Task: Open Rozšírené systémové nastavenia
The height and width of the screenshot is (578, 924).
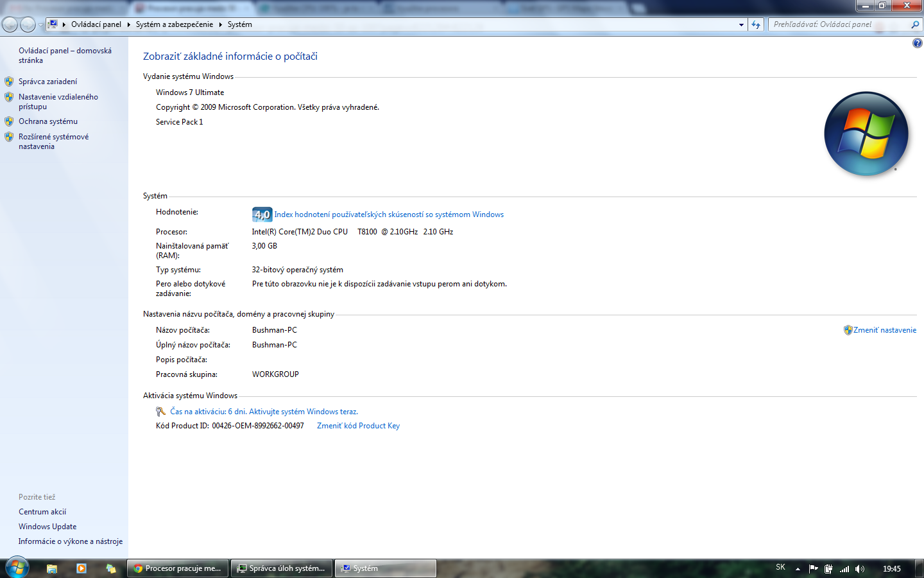Action: 54,141
